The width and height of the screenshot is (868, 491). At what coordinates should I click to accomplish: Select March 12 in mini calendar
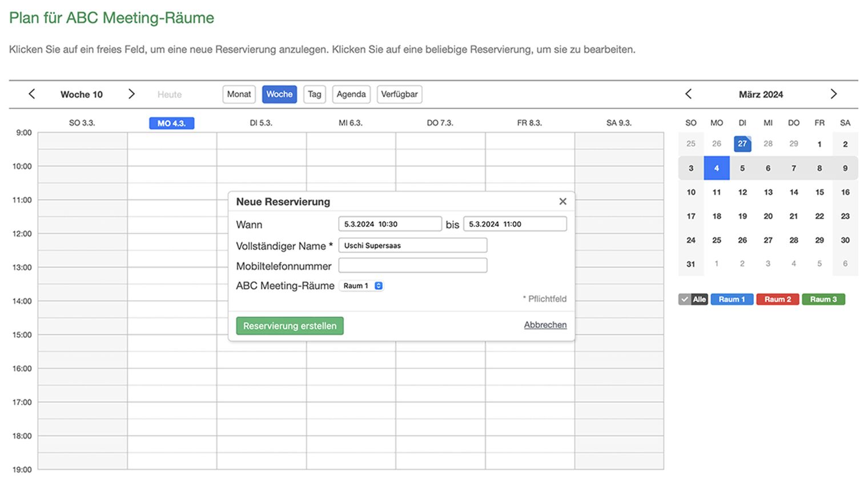click(742, 192)
